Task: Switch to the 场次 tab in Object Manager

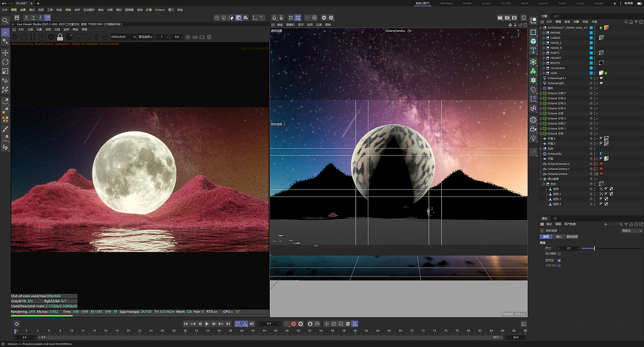Action: click(556, 16)
